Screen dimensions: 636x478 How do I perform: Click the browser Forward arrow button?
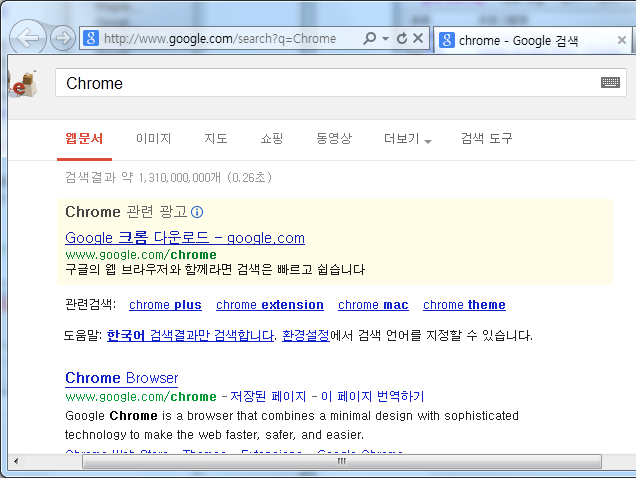[x=63, y=39]
